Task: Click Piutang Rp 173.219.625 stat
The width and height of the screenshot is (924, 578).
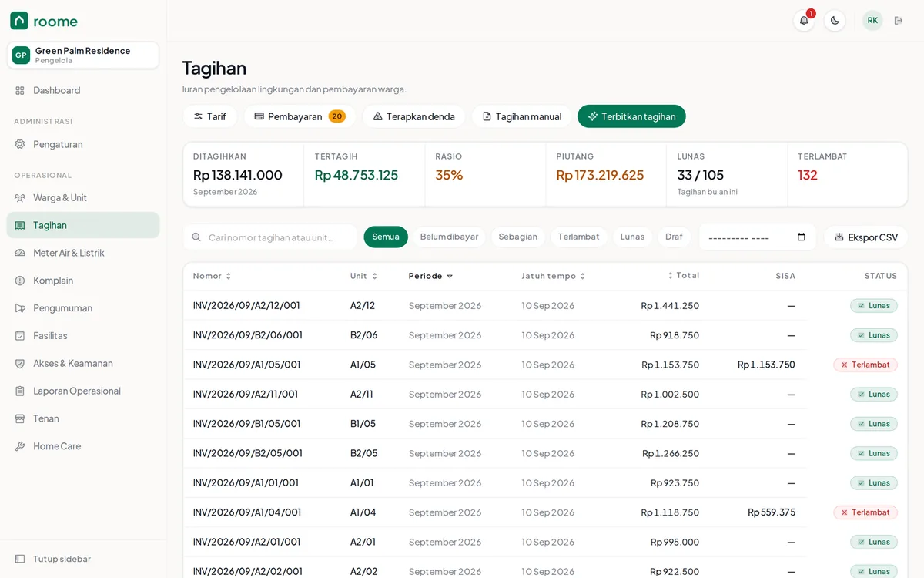Action: (606, 174)
